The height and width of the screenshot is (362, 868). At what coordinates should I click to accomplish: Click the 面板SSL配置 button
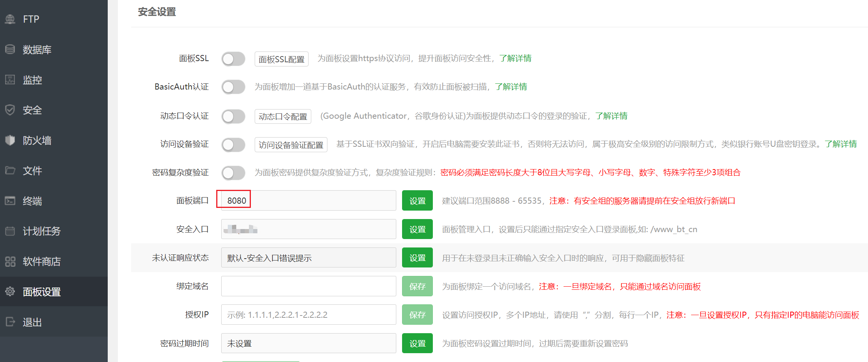[281, 59]
